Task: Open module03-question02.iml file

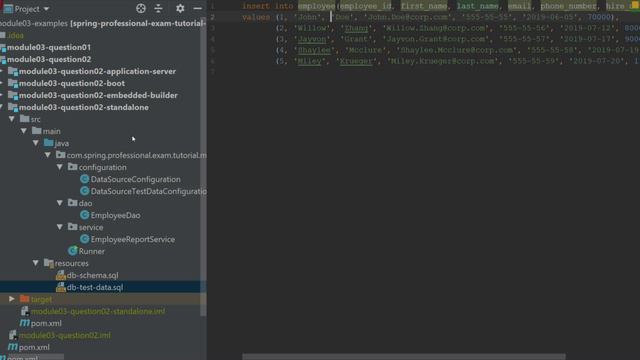Action: 64,336
